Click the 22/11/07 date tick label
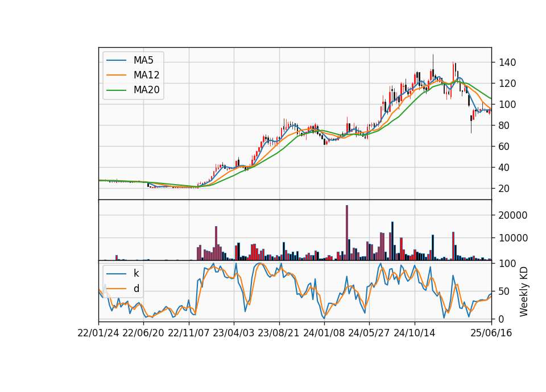Screen dimensions: 546x392 pos(189,333)
